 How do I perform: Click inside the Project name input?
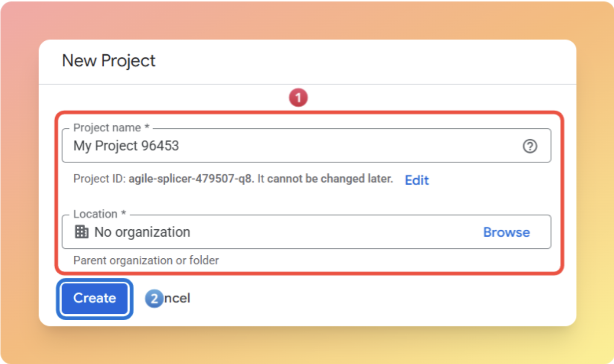246,146
